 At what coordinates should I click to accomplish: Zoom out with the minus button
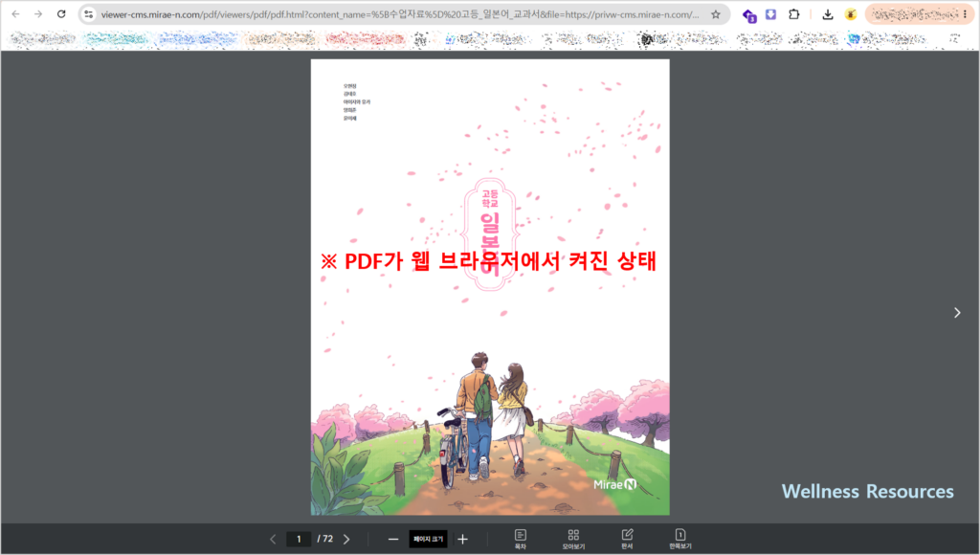[393, 539]
